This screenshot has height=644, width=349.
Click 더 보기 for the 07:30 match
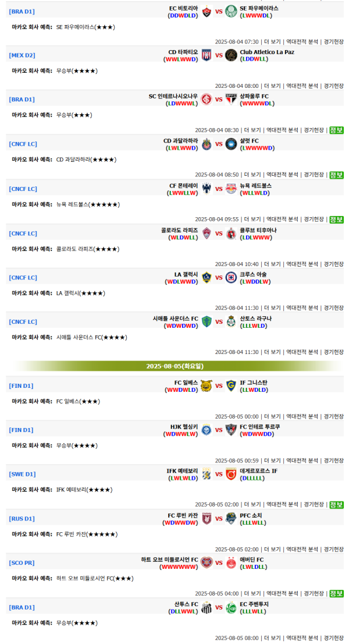pos(272,42)
